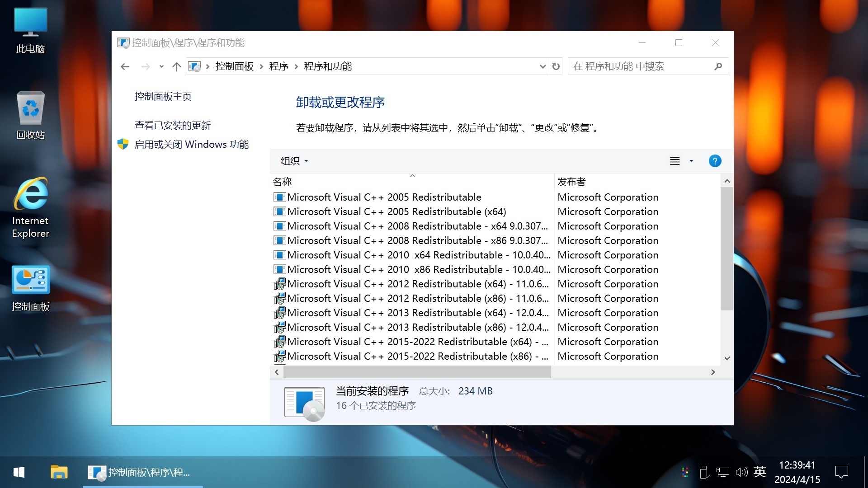
Task: Sort the list by the 发布者 column header
Action: coord(571,181)
